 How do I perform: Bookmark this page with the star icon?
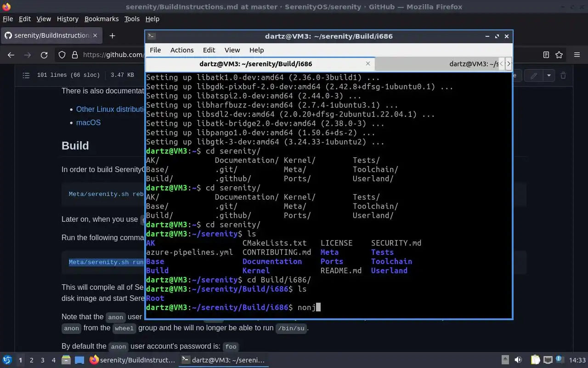click(559, 55)
